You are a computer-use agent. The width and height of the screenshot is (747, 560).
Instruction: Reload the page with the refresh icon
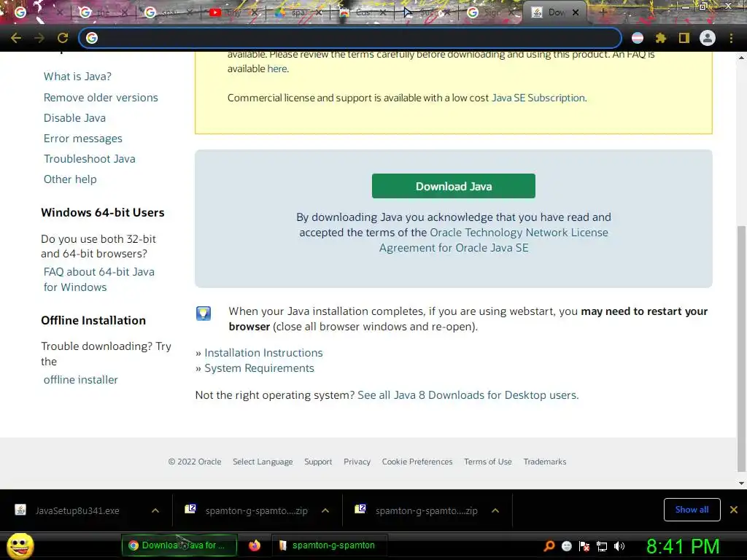click(63, 38)
